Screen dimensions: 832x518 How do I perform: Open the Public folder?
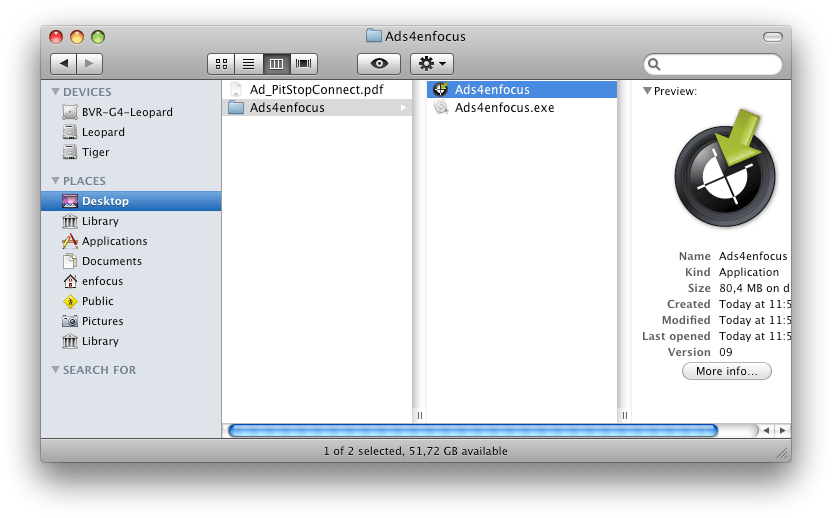pyautogui.click(x=131, y=301)
